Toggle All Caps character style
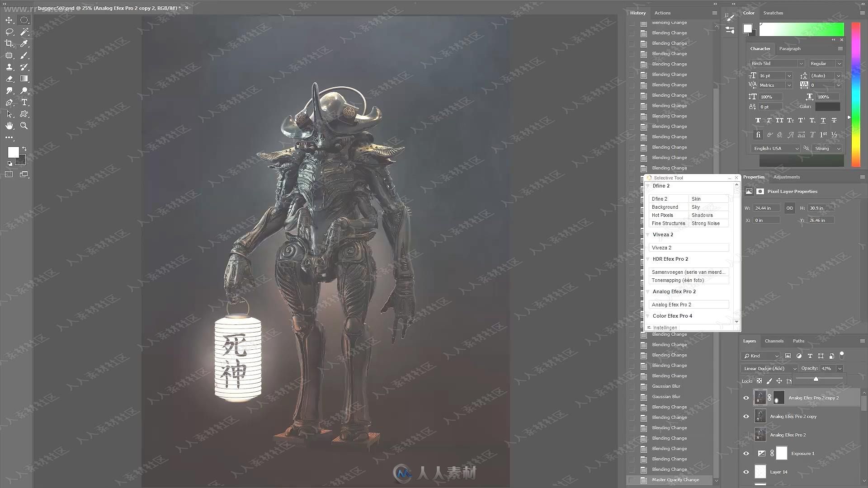Viewport: 868px width, 488px height. coord(779,121)
